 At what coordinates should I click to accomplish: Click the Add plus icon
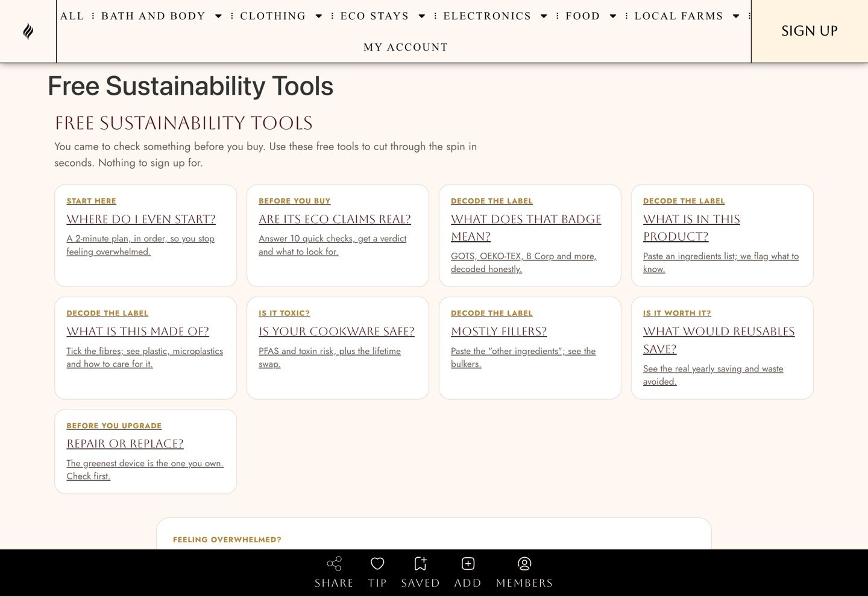[468, 564]
